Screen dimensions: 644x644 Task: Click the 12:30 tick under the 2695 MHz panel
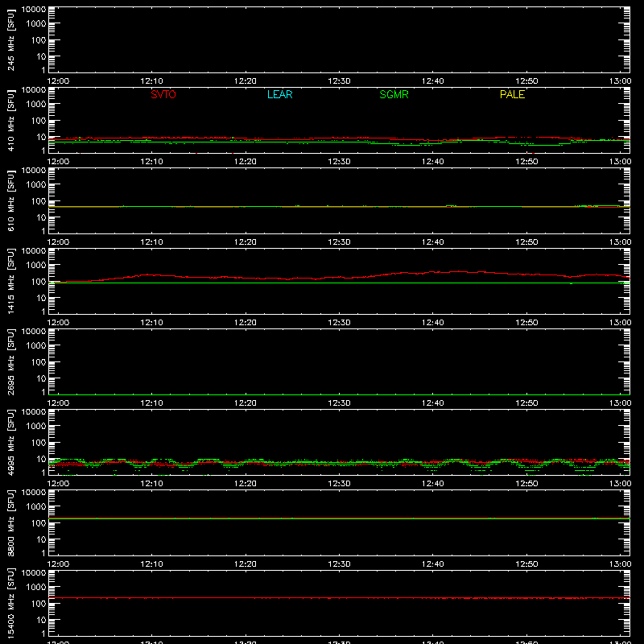339,403
